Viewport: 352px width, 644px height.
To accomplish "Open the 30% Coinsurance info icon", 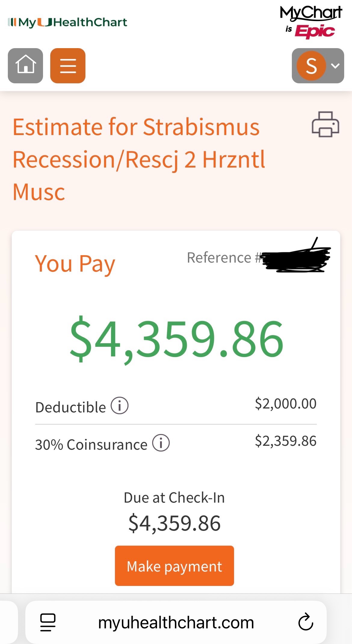I will (x=161, y=443).
